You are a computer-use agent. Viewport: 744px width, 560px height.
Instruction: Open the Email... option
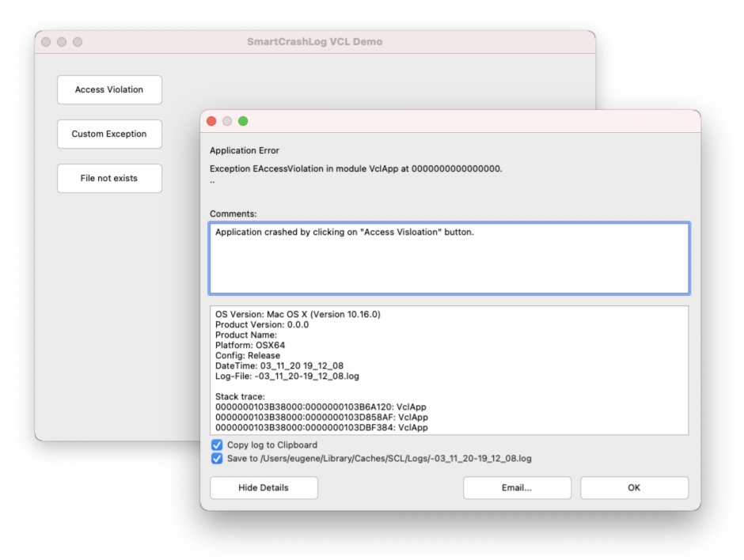pos(517,487)
